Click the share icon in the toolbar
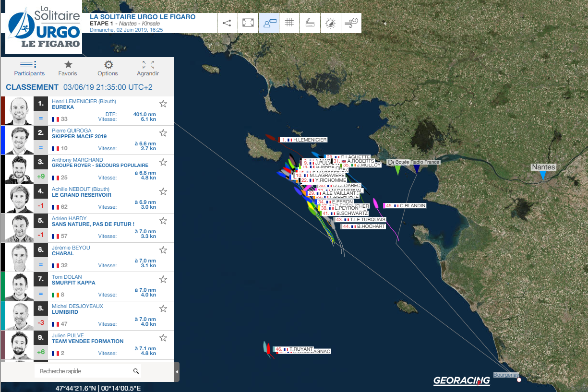Image resolution: width=588 pixels, height=392 pixels. coord(228,23)
